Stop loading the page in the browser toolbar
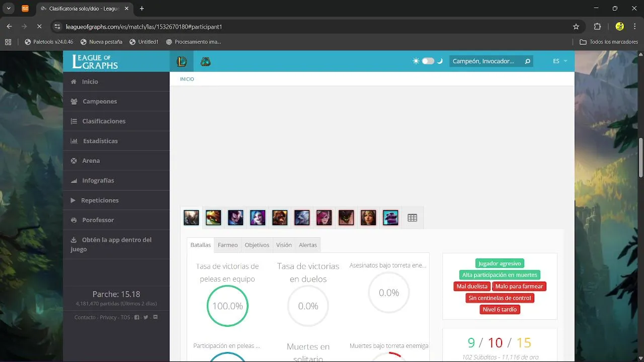 (x=39, y=27)
